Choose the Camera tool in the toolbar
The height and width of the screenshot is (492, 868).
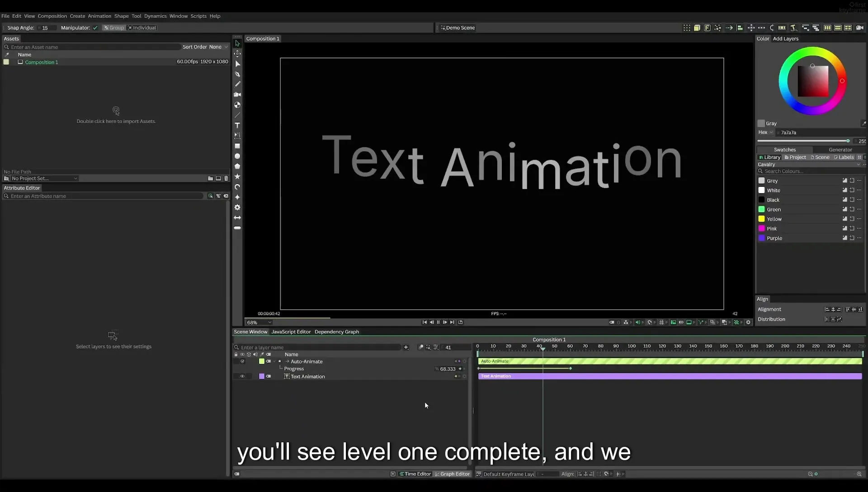[237, 95]
